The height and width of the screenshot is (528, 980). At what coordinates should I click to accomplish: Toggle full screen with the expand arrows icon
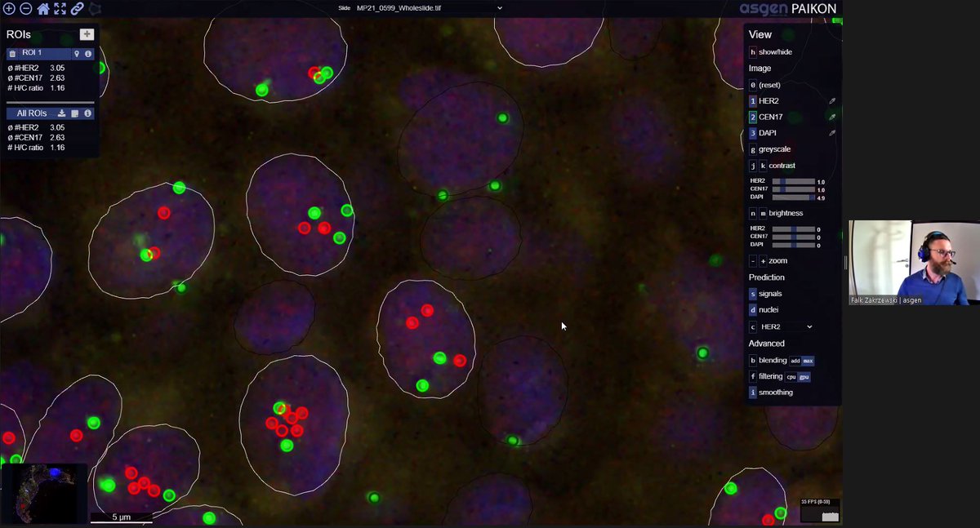pos(60,9)
